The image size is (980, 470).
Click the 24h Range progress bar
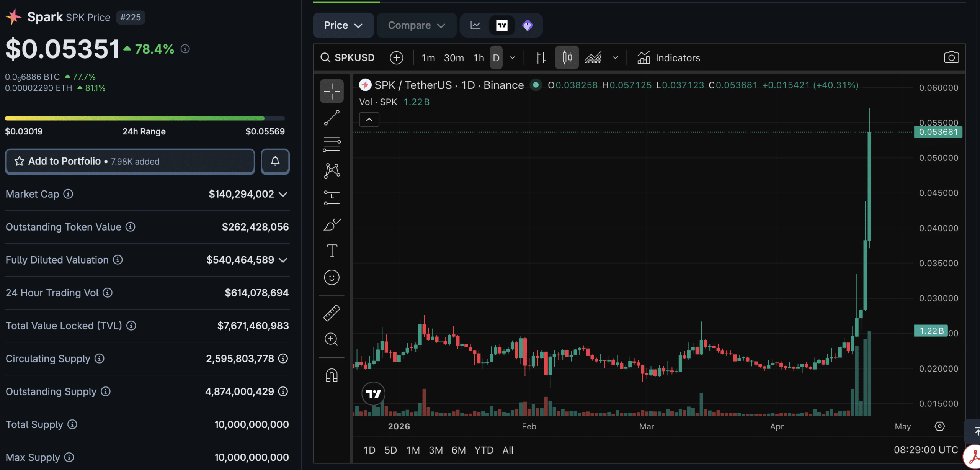145,118
